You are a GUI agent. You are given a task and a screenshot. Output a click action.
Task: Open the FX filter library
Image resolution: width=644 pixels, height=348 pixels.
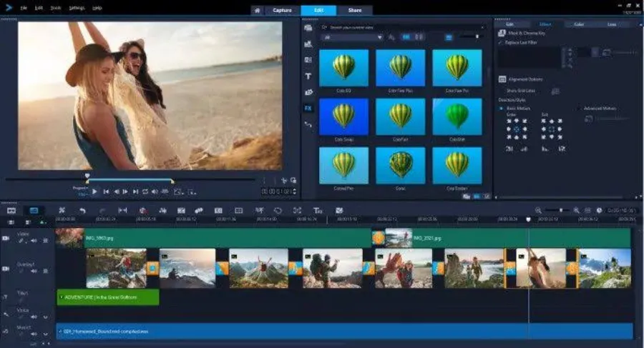pos(308,108)
